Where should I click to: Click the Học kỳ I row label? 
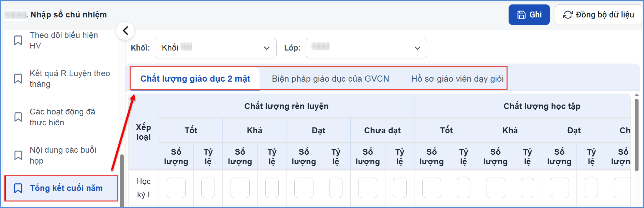tap(144, 188)
